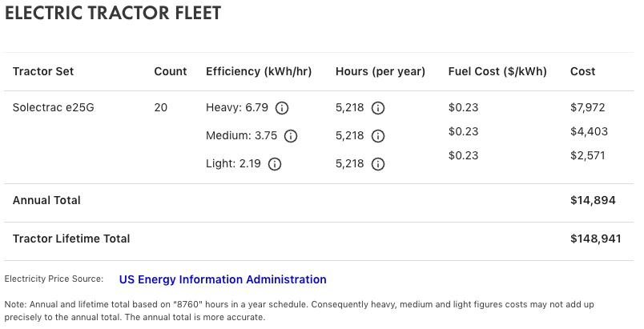Open the US Energy Information Administration link

click(223, 279)
